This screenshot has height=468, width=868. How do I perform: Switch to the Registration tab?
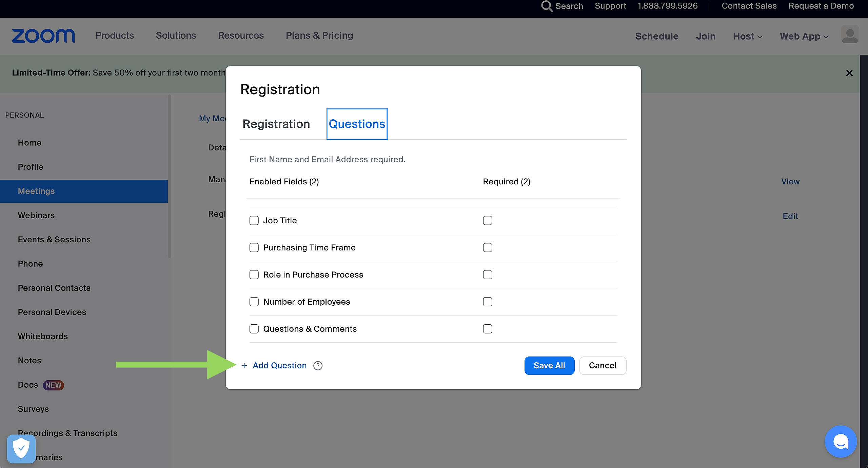click(276, 124)
